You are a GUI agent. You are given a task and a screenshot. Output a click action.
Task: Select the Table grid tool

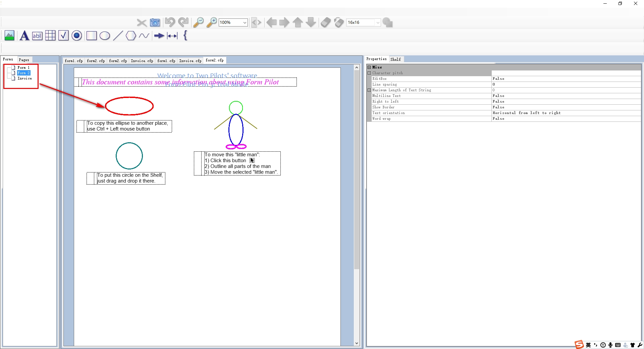point(50,35)
